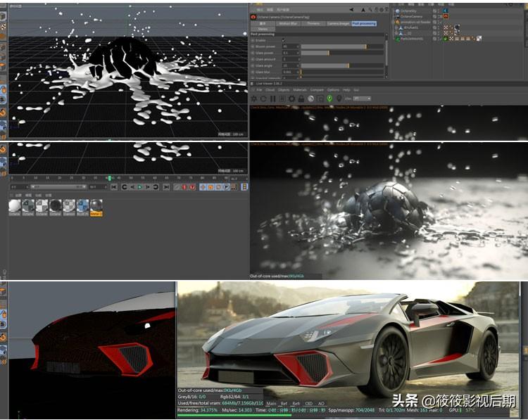Click the render lock icon in Live Viewer
Viewport: 528px width, 420px height.
click(301, 99)
